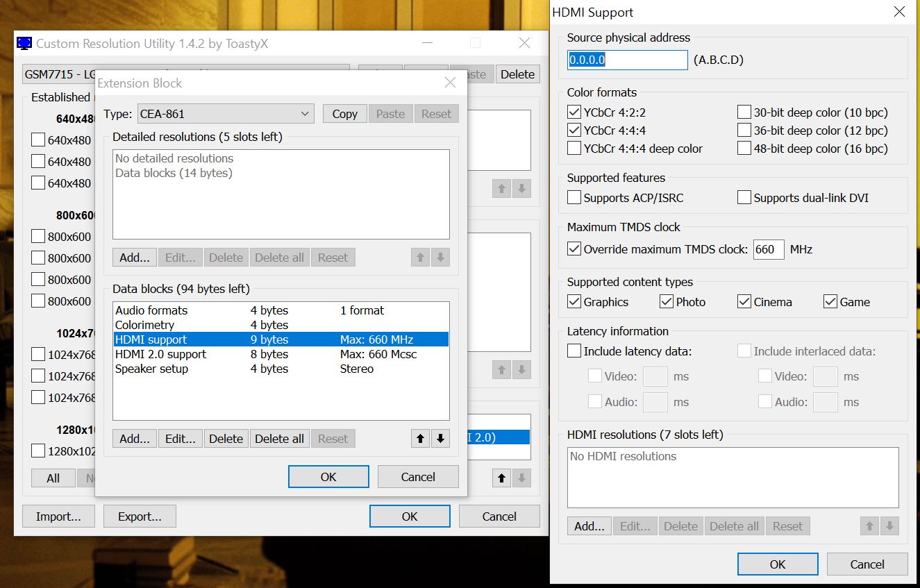The image size is (920, 588).
Task: Toggle Override maximum TMDS clock checkbox
Action: (x=574, y=249)
